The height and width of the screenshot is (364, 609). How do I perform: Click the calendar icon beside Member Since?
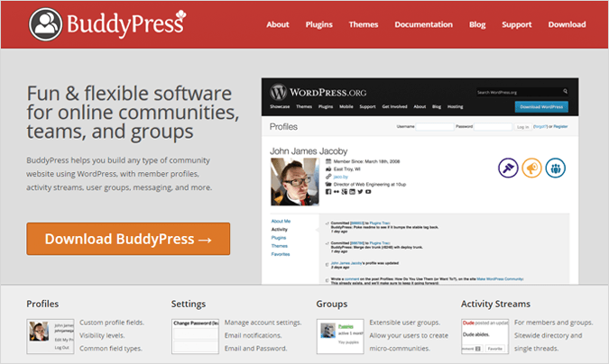click(328, 161)
